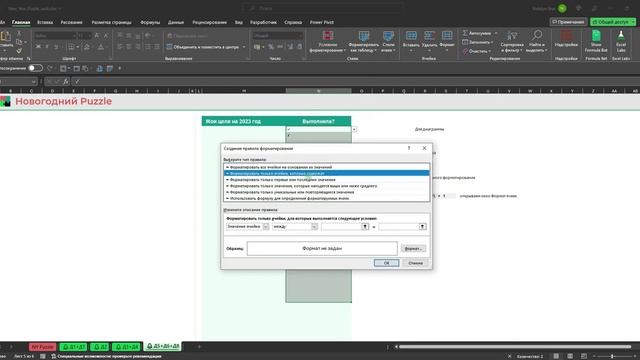Click the Comments (Примечания) button

pos(568,22)
